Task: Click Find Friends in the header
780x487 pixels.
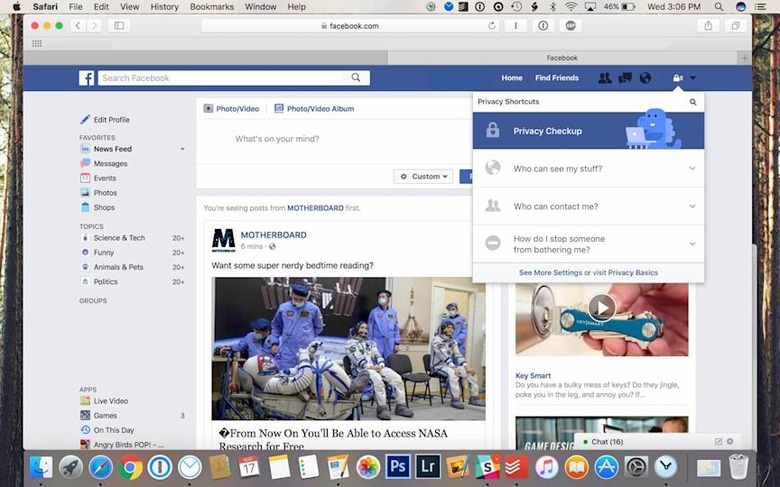Action: (557, 78)
